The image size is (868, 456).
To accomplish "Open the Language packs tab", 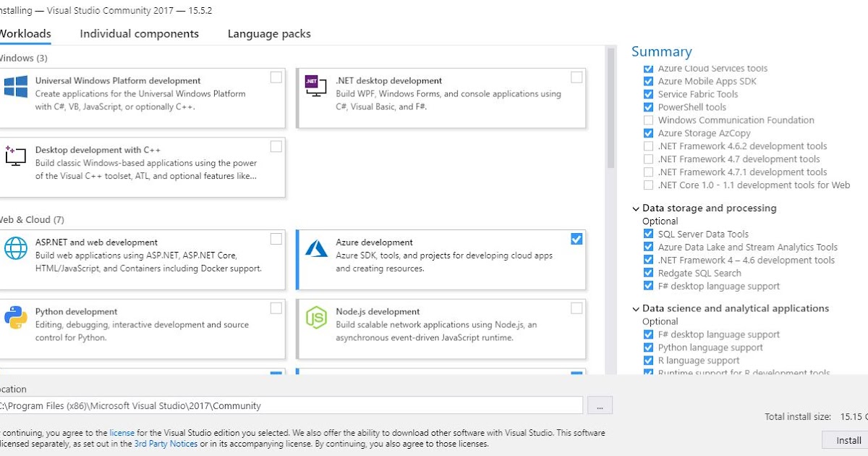I will tap(268, 33).
